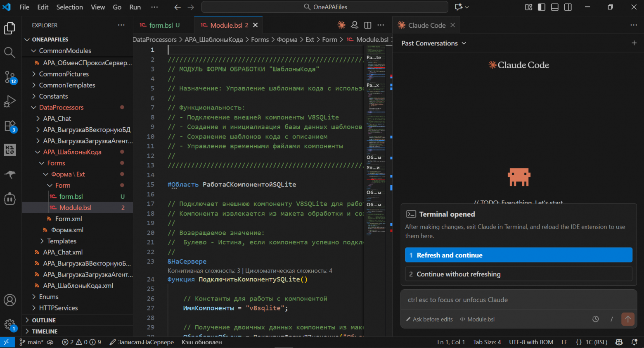
Task: Open the Accounts icon in activity bar
Action: click(x=10, y=300)
